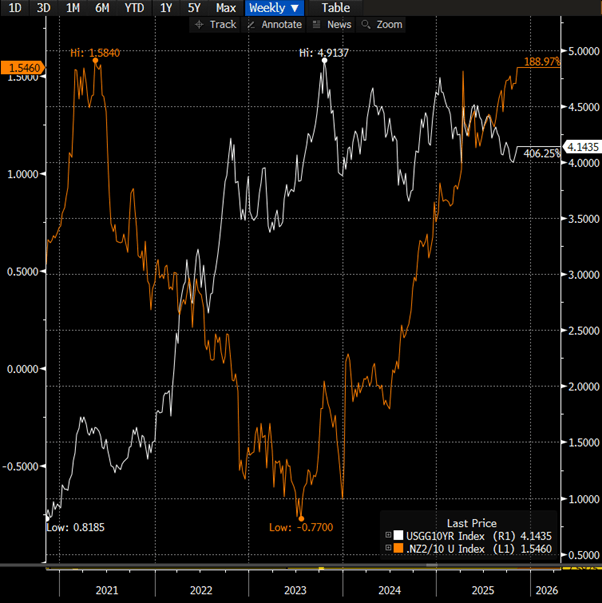The image size is (602, 603).
Task: Click the Annotate pencil icon
Action: 251,24
